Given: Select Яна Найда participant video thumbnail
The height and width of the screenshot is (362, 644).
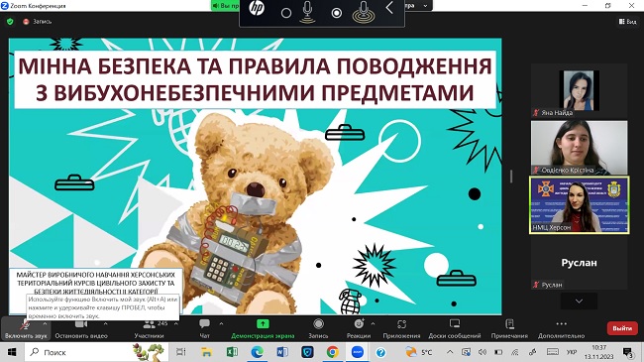Looking at the screenshot, I should (x=579, y=90).
